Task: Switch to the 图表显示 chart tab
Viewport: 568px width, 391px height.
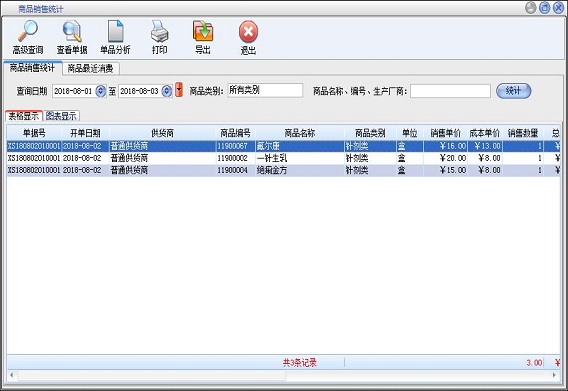Action: (x=61, y=116)
